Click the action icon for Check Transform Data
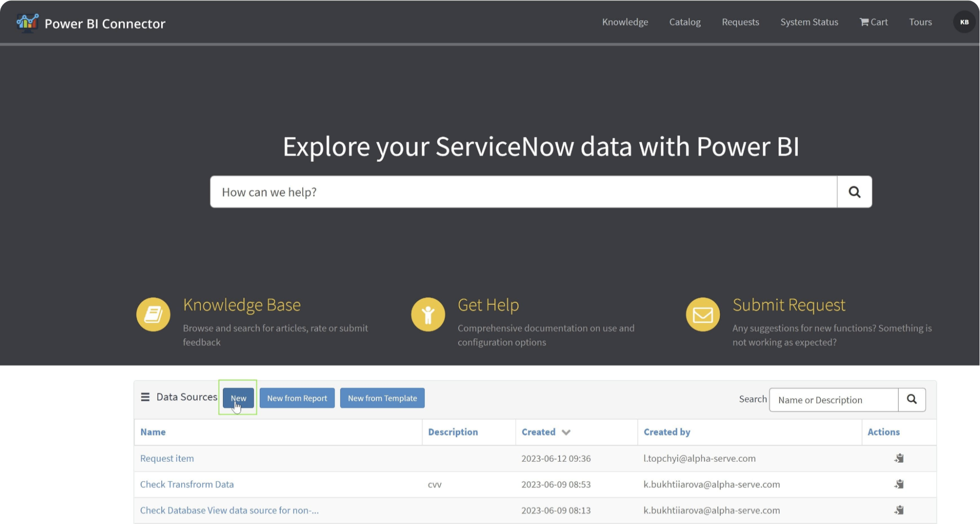Image resolution: width=980 pixels, height=524 pixels. pos(899,484)
